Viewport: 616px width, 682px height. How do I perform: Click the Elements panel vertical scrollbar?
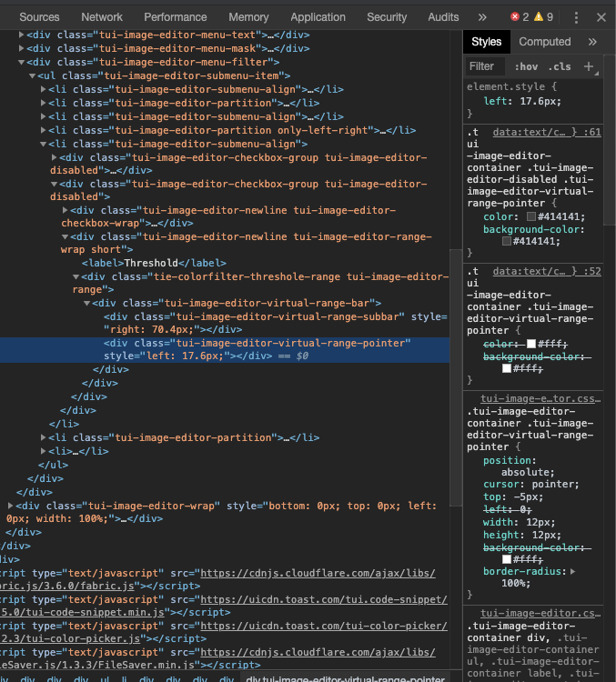[455, 377]
